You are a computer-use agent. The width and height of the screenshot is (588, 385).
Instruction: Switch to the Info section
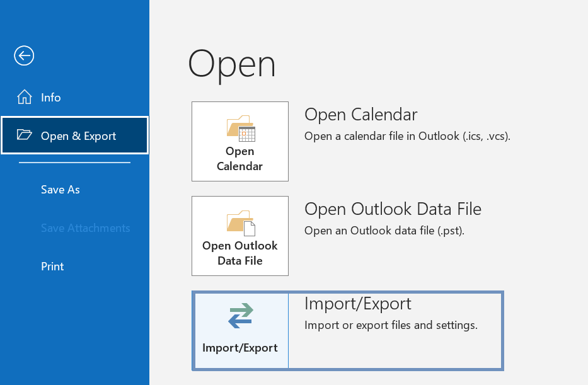(51, 97)
